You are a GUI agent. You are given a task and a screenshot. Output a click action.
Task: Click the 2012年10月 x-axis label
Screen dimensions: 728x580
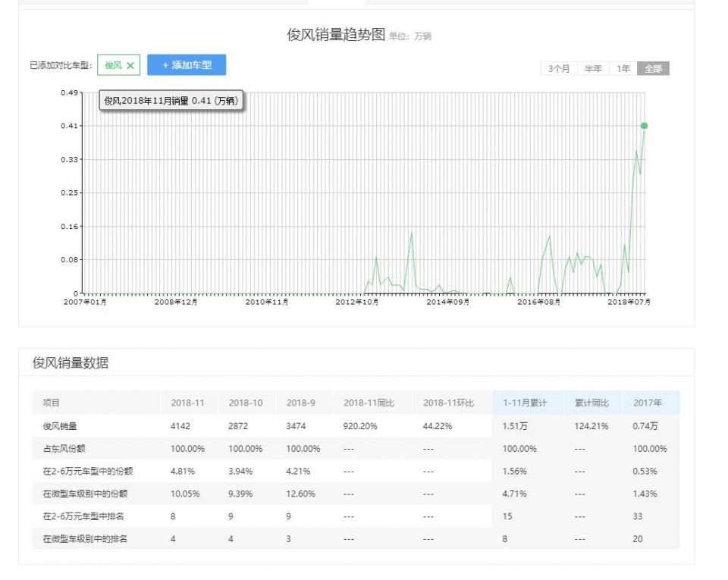pos(357,302)
